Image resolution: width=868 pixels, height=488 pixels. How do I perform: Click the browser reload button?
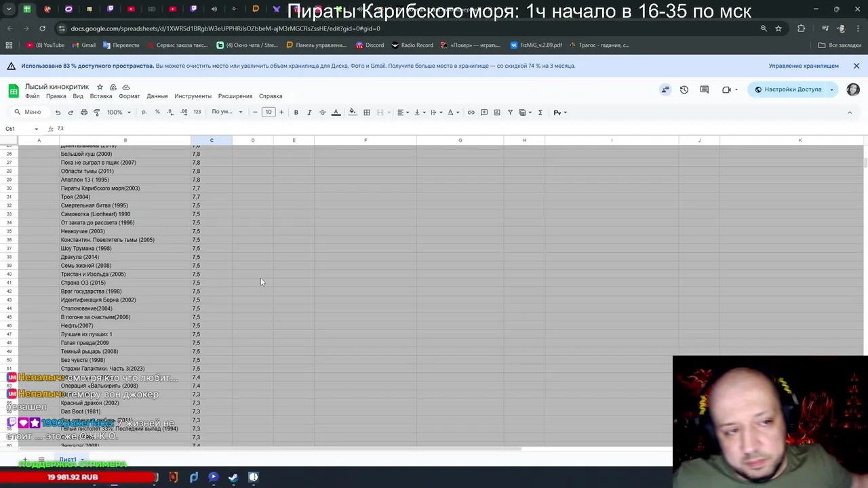(42, 28)
